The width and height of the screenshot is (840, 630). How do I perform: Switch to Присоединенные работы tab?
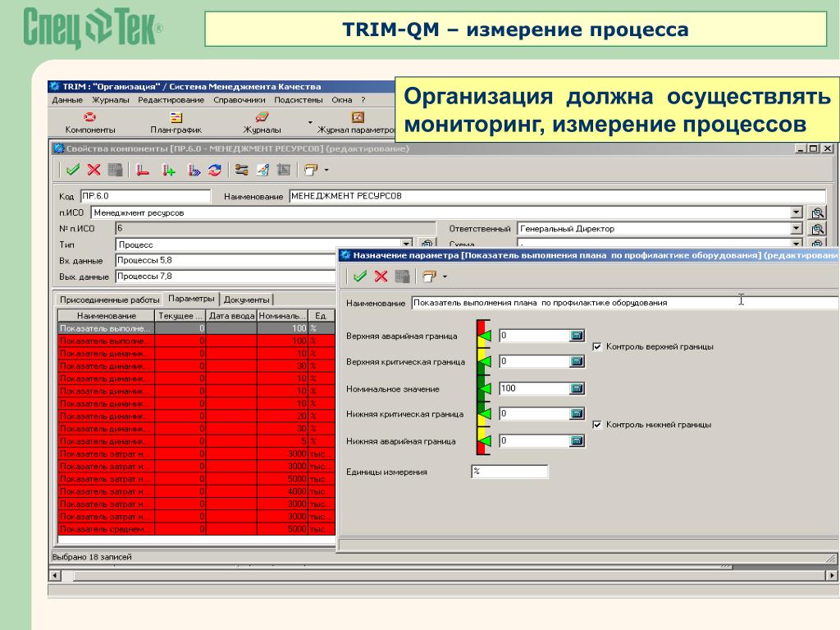tap(109, 299)
